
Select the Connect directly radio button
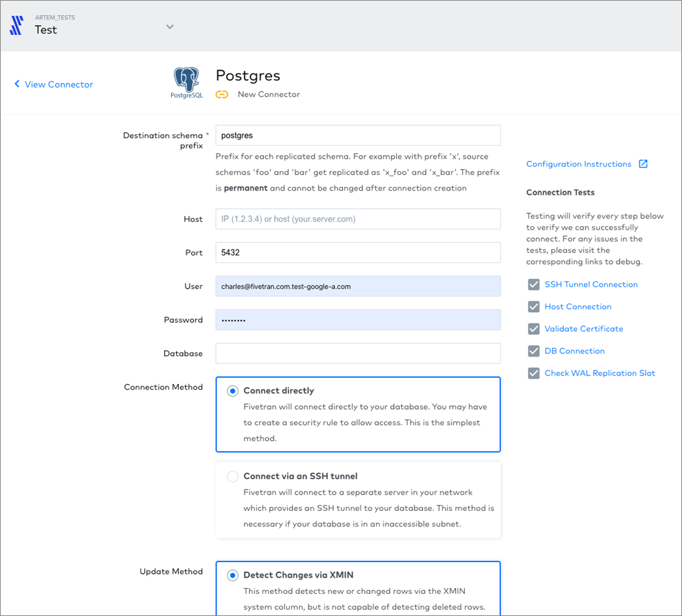(233, 391)
